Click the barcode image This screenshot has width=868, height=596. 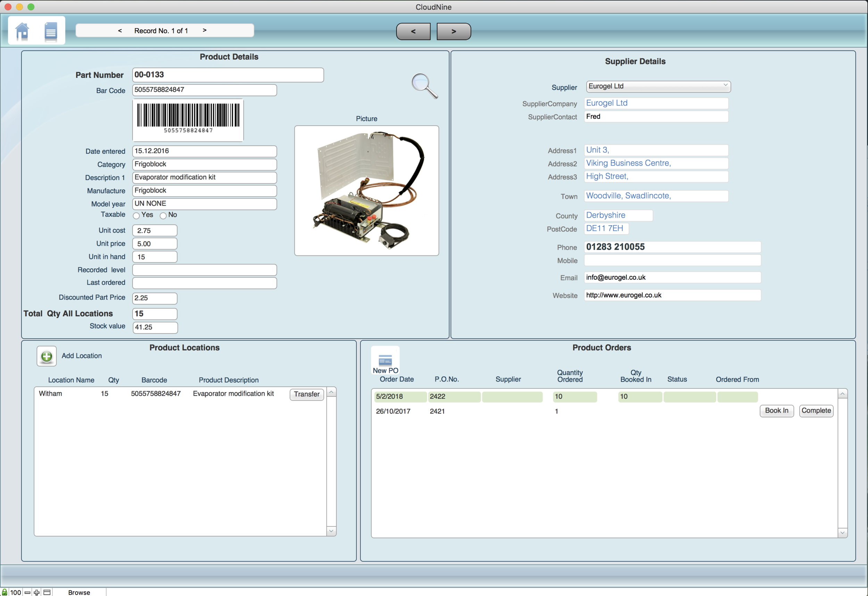pyautogui.click(x=188, y=120)
